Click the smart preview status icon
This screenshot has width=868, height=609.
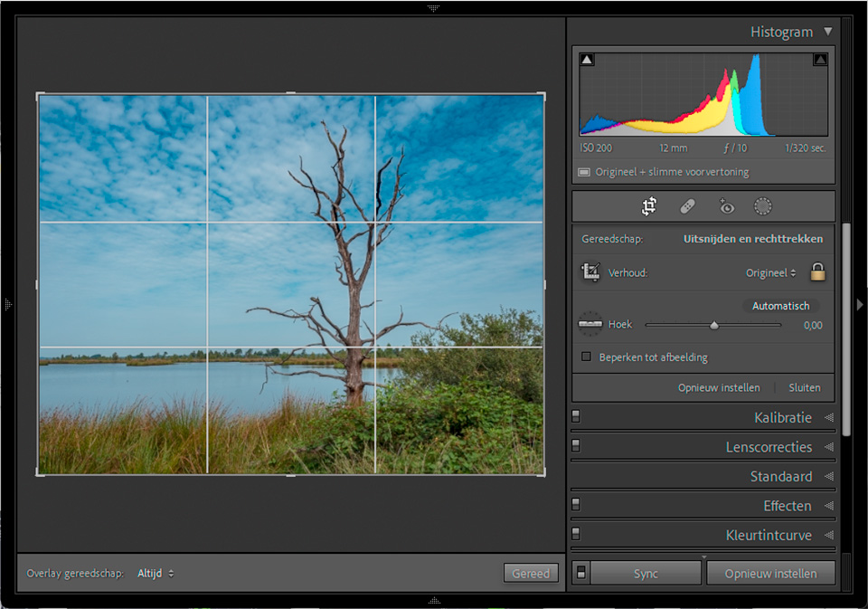[x=584, y=172]
